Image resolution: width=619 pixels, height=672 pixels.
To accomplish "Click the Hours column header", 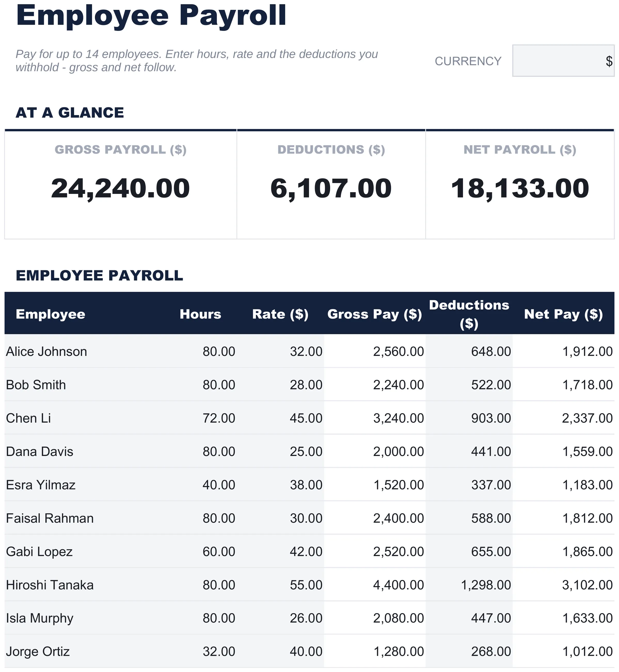I will click(x=200, y=314).
